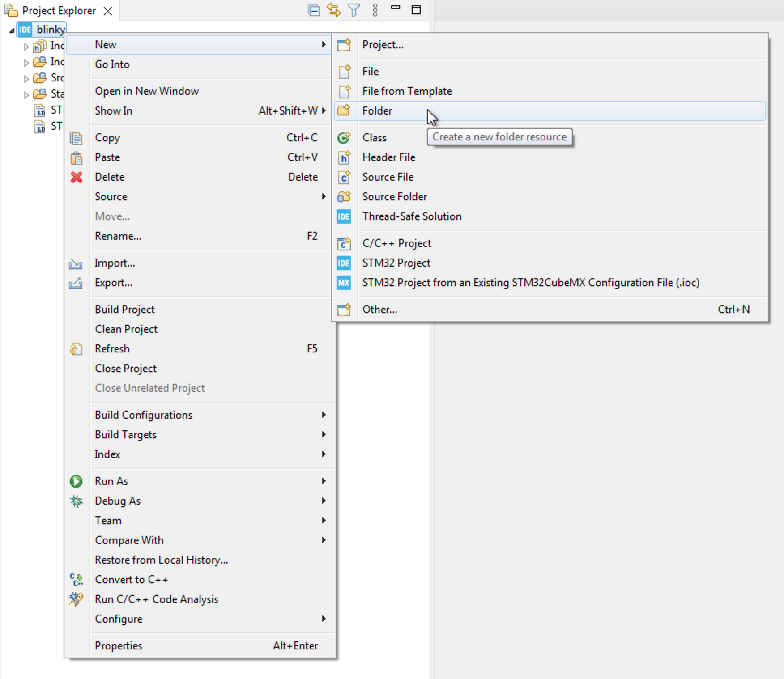Select the blinky project node
The height and width of the screenshot is (679, 784).
tap(50, 30)
